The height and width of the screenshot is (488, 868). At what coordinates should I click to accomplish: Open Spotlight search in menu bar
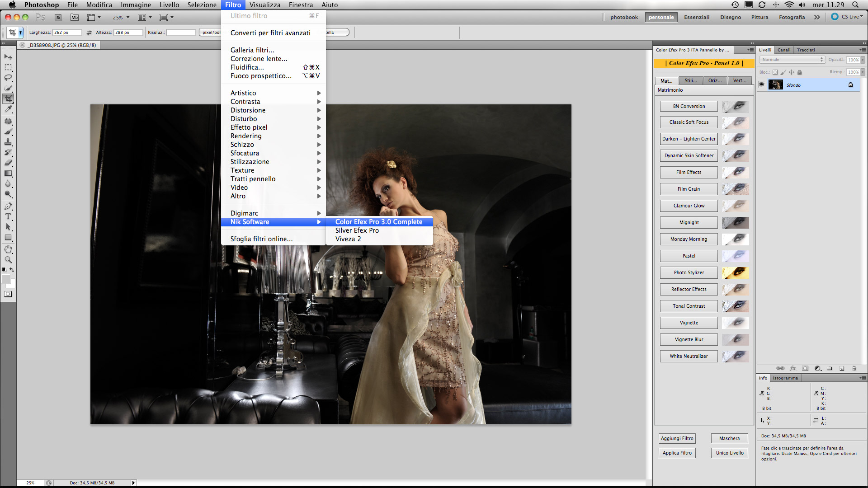click(x=855, y=5)
